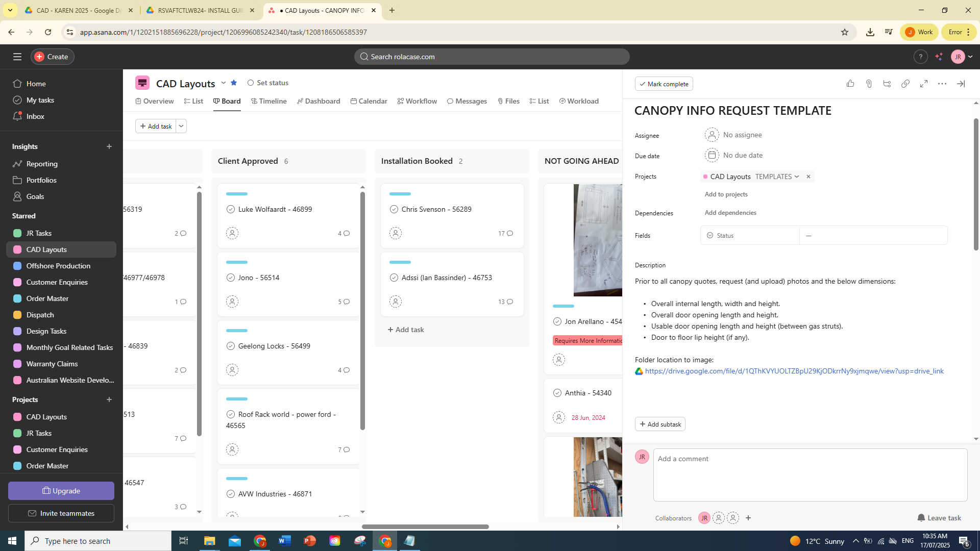The width and height of the screenshot is (980, 551).
Task: Toggle completion circle for Chris Svenson - 56289
Action: (x=394, y=209)
